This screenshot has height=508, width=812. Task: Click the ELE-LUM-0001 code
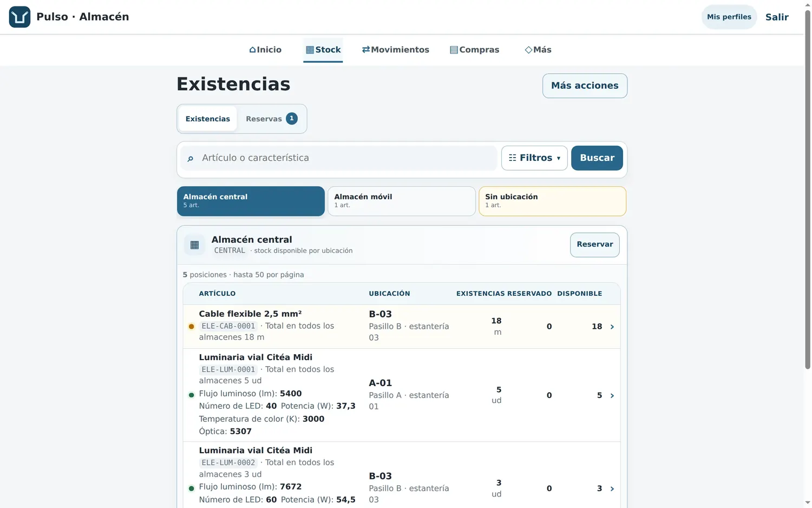tap(228, 369)
